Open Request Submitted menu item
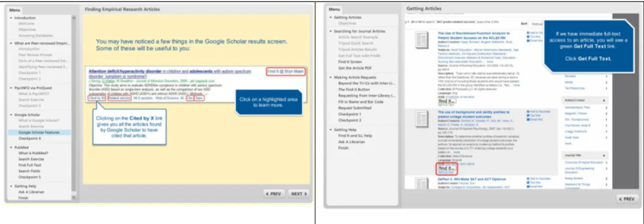Viewport: 644px width, 224px height. pyautogui.click(x=355, y=108)
